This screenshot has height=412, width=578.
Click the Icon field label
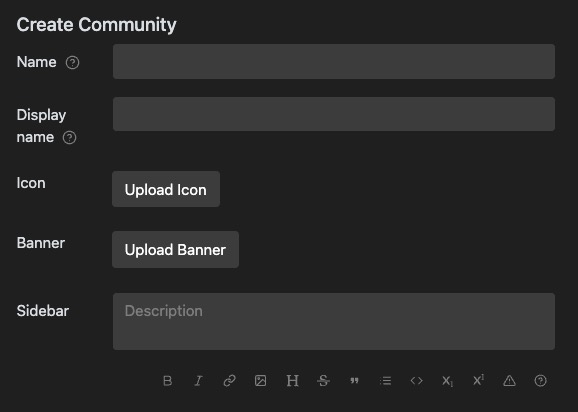point(31,183)
